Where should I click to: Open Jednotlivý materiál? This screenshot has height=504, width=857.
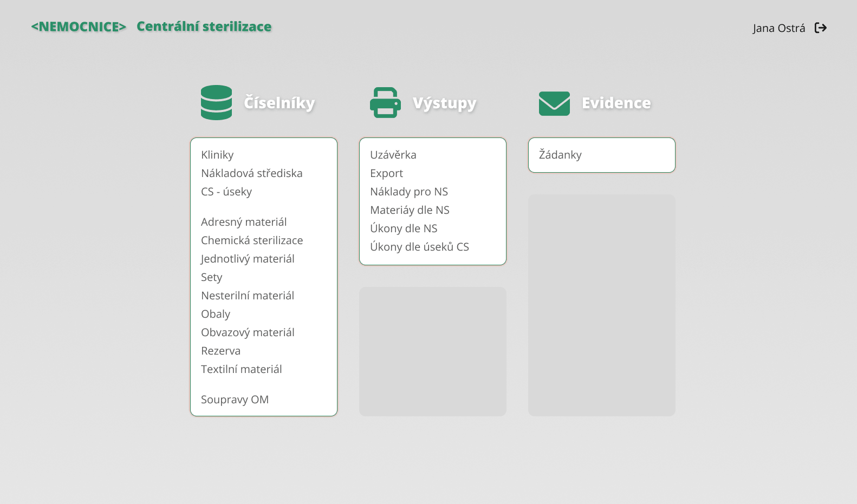[x=248, y=259]
